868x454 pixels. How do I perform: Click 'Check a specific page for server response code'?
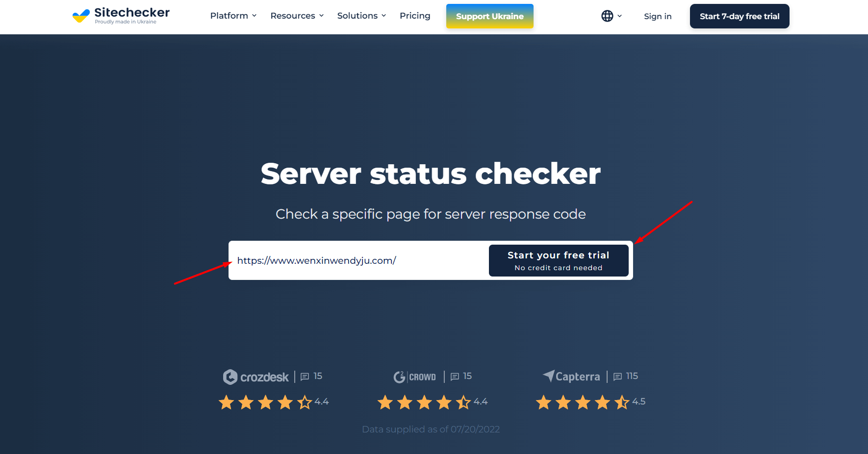click(431, 214)
